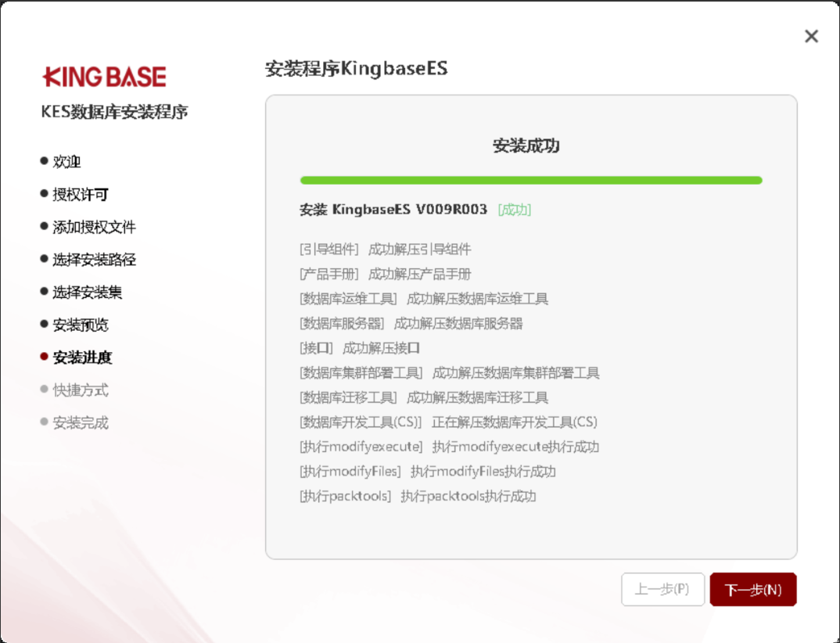This screenshot has height=643, width=840.
Task: Click the [执行packtools] log line
Action: click(x=418, y=496)
